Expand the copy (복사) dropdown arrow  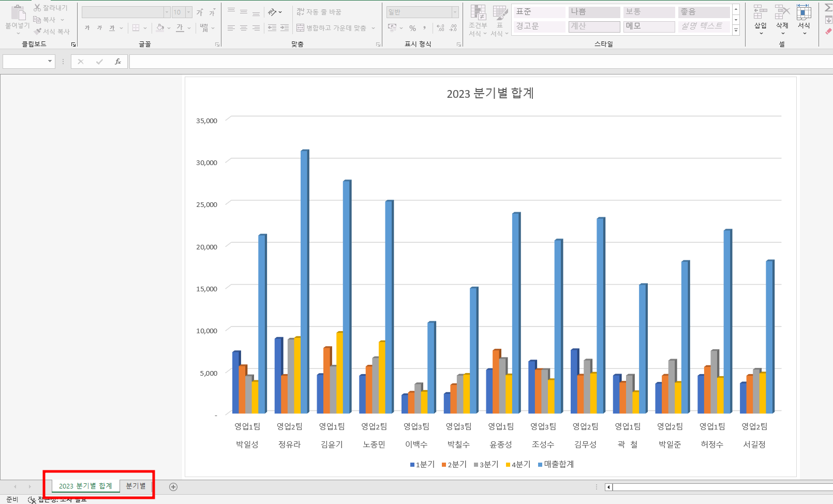[63, 20]
